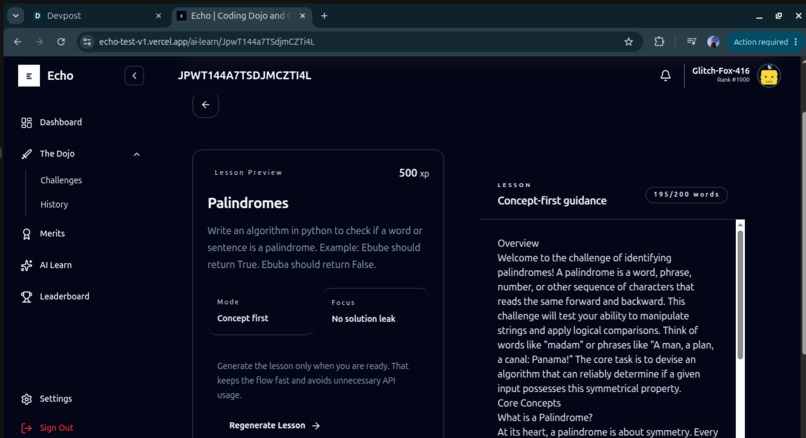The image size is (806, 438).
Task: Click the Palindromes lesson title
Action: tap(248, 204)
